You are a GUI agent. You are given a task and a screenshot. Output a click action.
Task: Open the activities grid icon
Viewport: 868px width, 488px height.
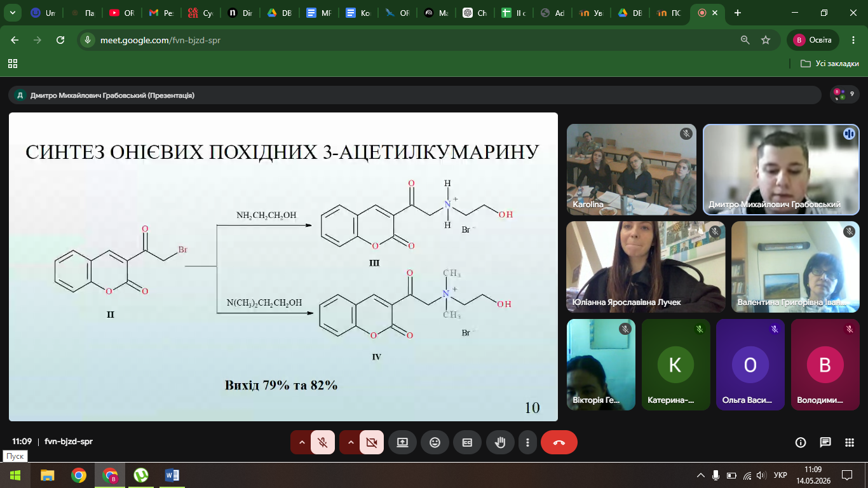click(850, 442)
